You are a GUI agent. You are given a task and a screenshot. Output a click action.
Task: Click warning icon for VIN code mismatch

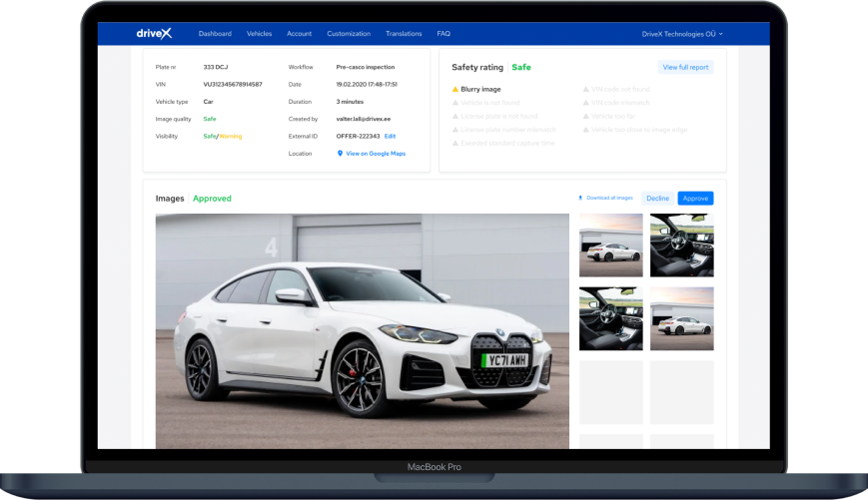(x=585, y=103)
